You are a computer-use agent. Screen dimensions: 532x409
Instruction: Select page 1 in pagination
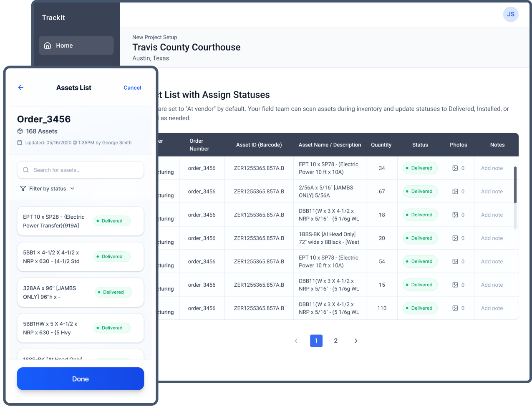[316, 341]
